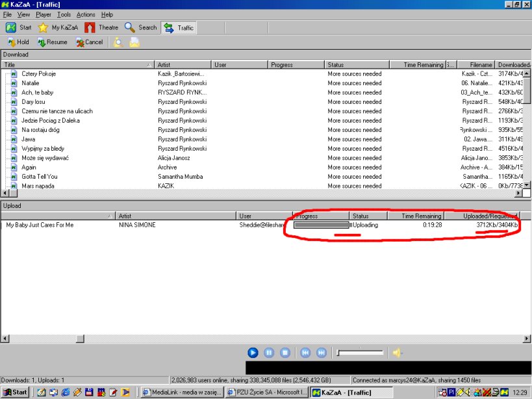
Task: Click the Filename column header
Action: click(x=475, y=65)
